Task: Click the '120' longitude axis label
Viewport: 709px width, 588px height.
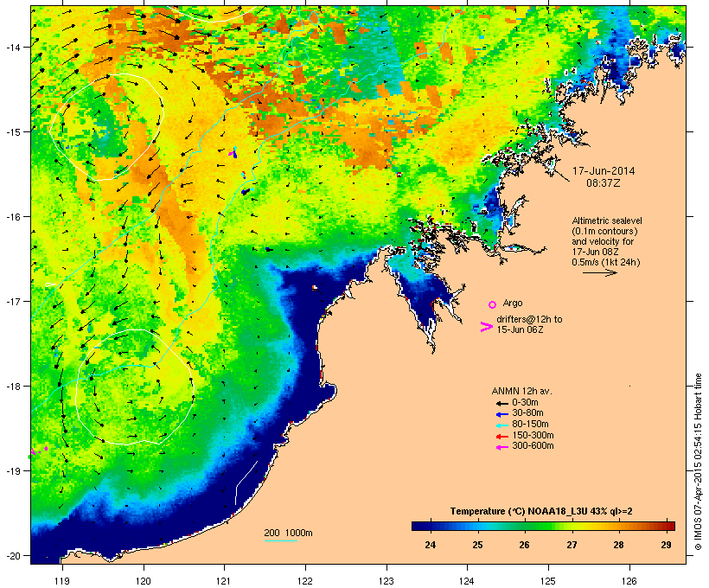Action: point(144,581)
